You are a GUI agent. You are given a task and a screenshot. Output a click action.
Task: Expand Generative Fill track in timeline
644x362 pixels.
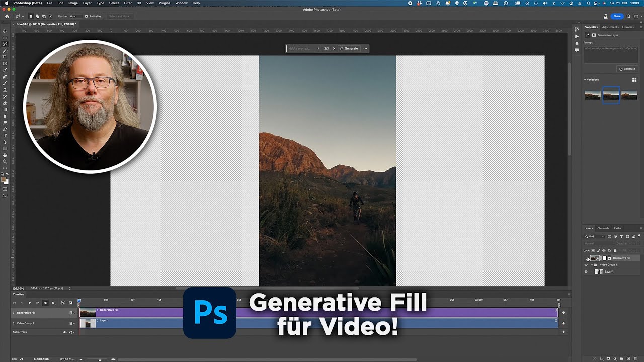click(14, 313)
